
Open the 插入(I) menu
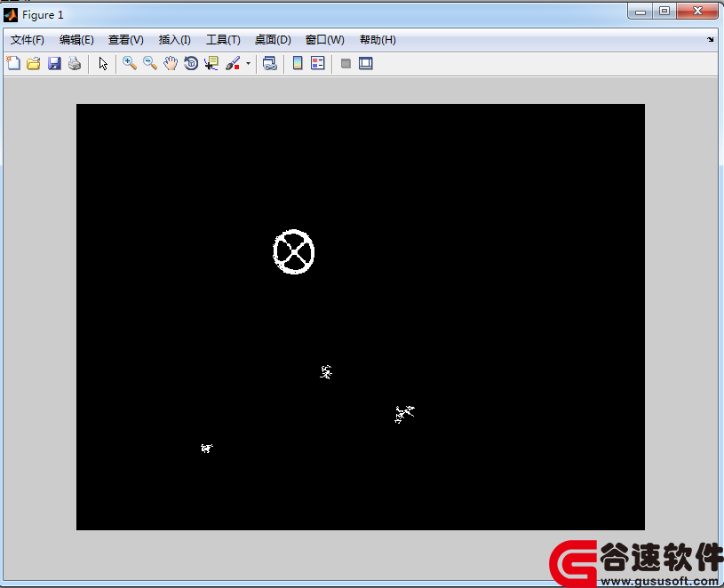(x=174, y=40)
